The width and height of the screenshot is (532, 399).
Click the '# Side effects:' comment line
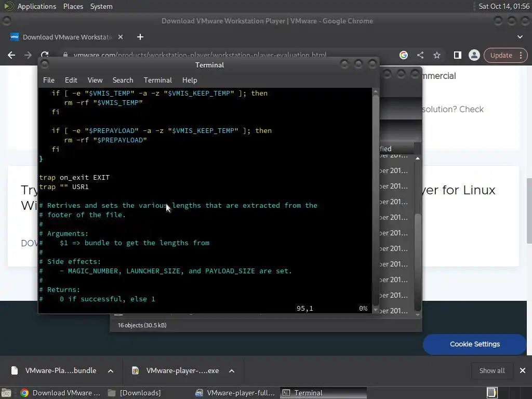coord(70,262)
